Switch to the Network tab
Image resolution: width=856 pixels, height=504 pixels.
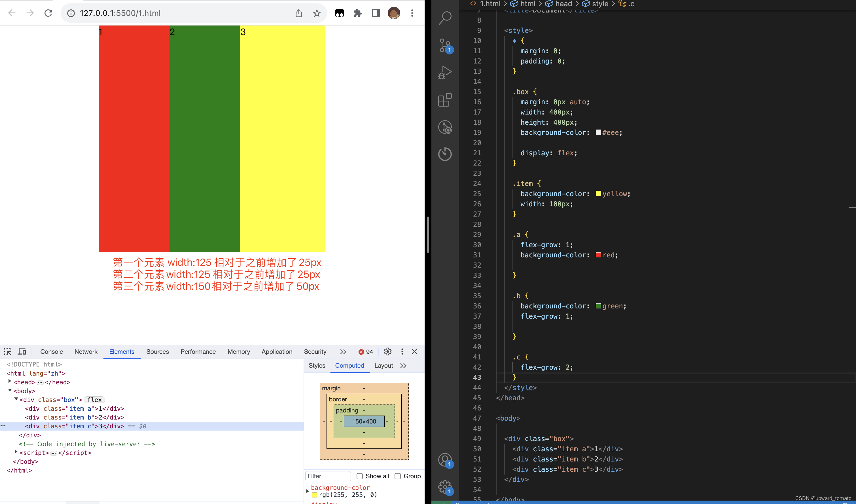pyautogui.click(x=86, y=351)
